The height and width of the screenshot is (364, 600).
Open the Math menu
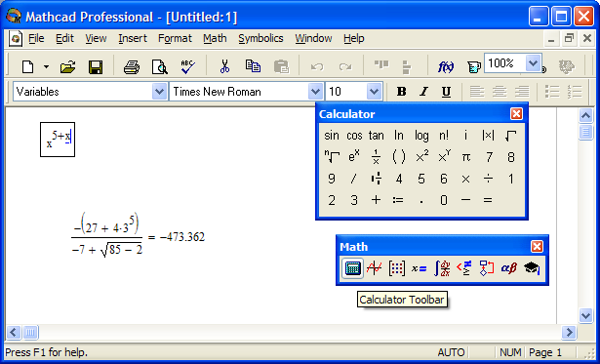pyautogui.click(x=215, y=38)
